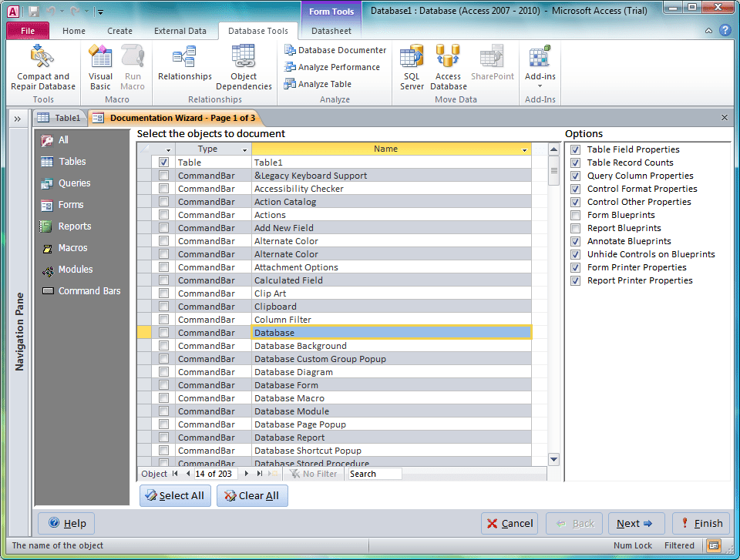Viewport: 740px width, 560px height.
Task: Click the Clear All button
Action: pyautogui.click(x=252, y=496)
